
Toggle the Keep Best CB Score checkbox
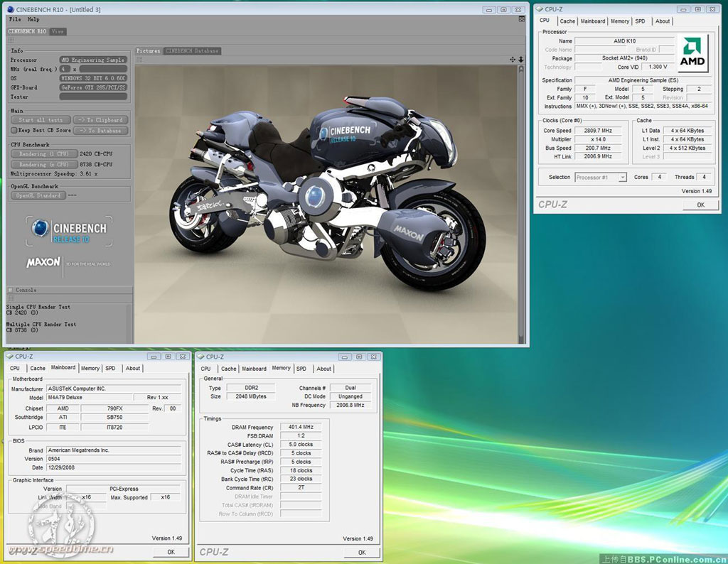click(x=14, y=131)
